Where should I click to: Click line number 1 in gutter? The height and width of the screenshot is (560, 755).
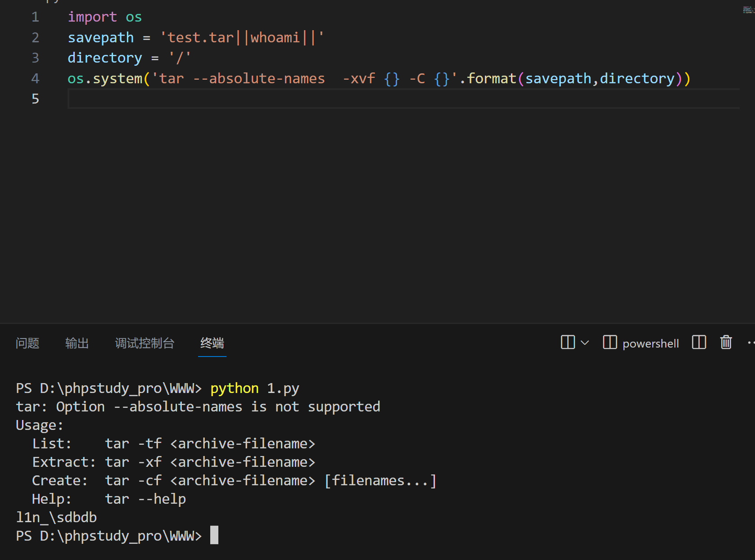36,17
